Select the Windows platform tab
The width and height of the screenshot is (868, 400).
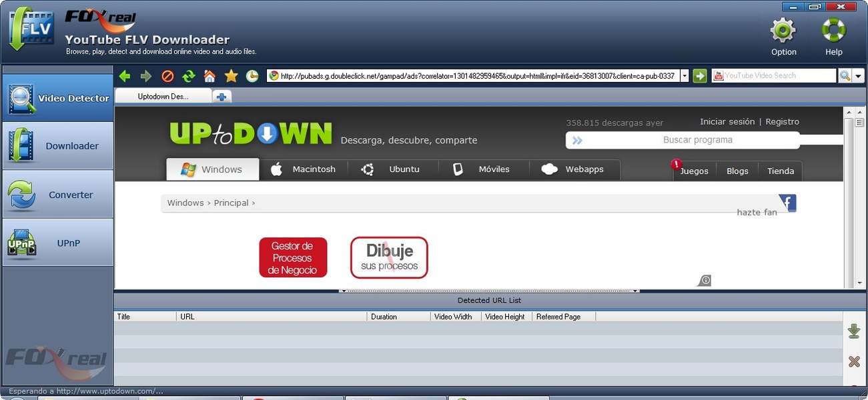(212, 169)
